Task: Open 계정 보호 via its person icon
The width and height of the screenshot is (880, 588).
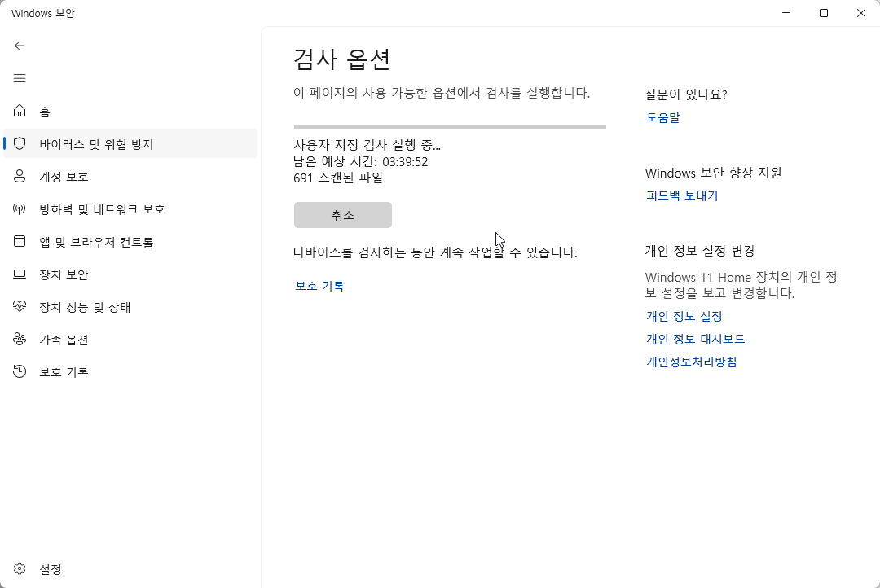Action: click(20, 176)
